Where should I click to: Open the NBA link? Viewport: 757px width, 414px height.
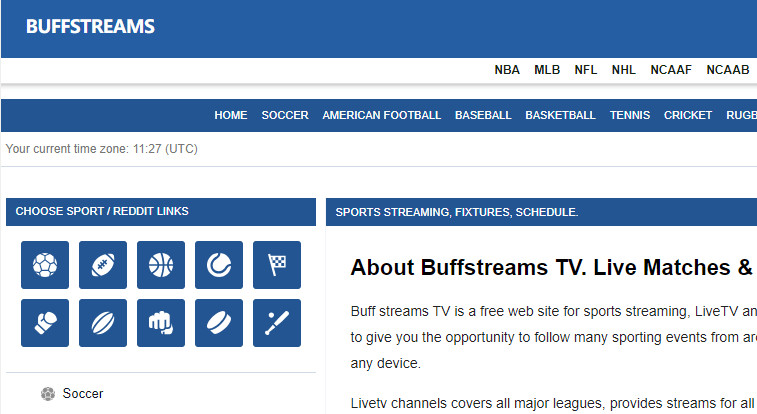(x=507, y=70)
